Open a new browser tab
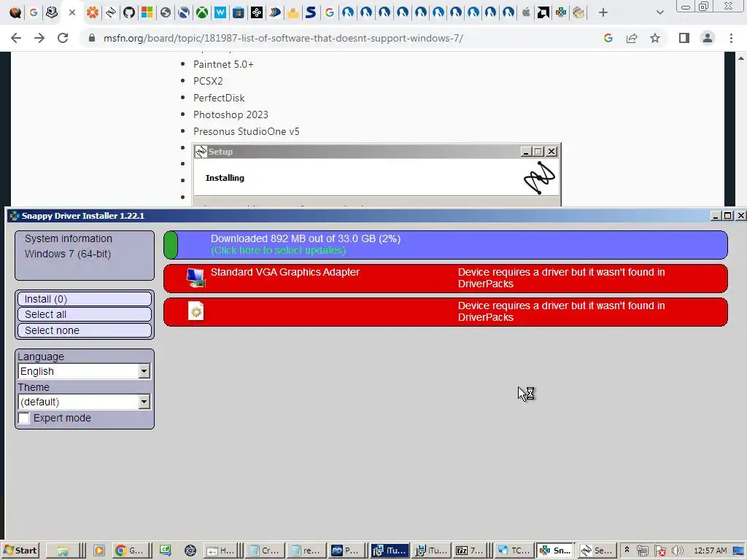Viewport: 747px width, 560px height. click(x=603, y=12)
